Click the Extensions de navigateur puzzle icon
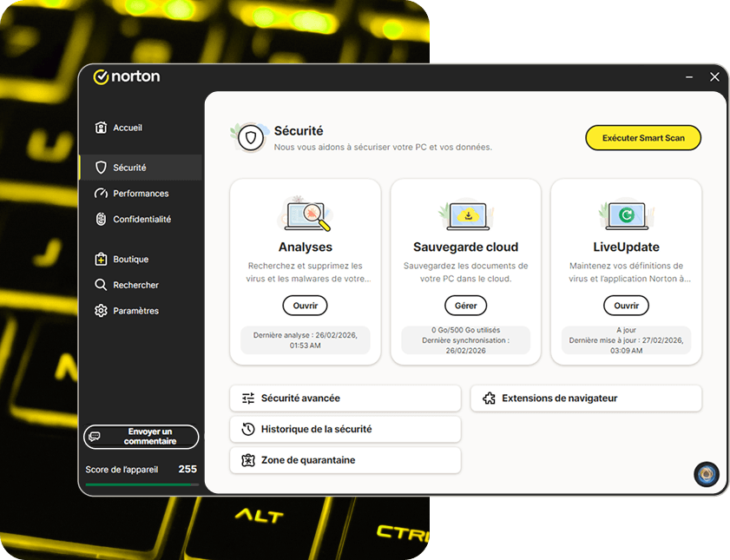The height and width of the screenshot is (560, 730). 488,398
